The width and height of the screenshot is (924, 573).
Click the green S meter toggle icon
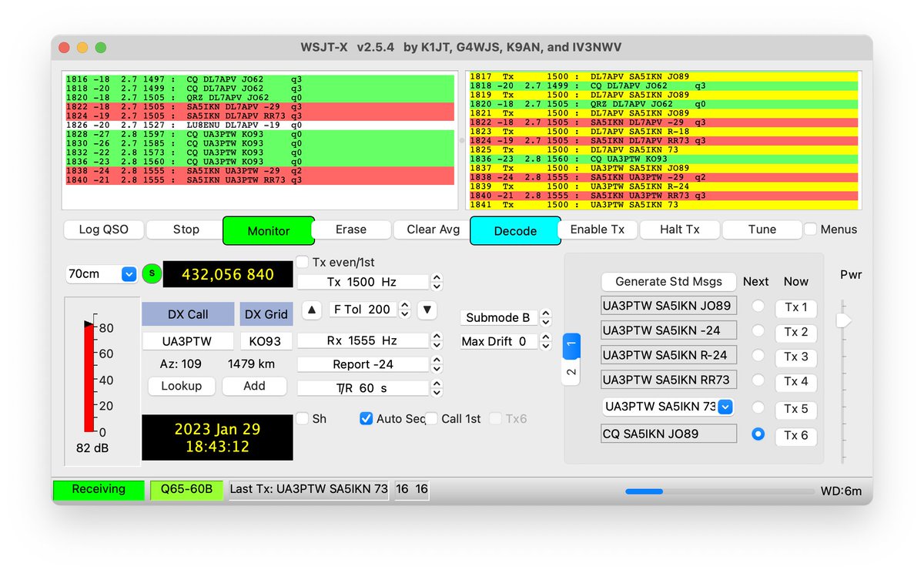pos(152,273)
